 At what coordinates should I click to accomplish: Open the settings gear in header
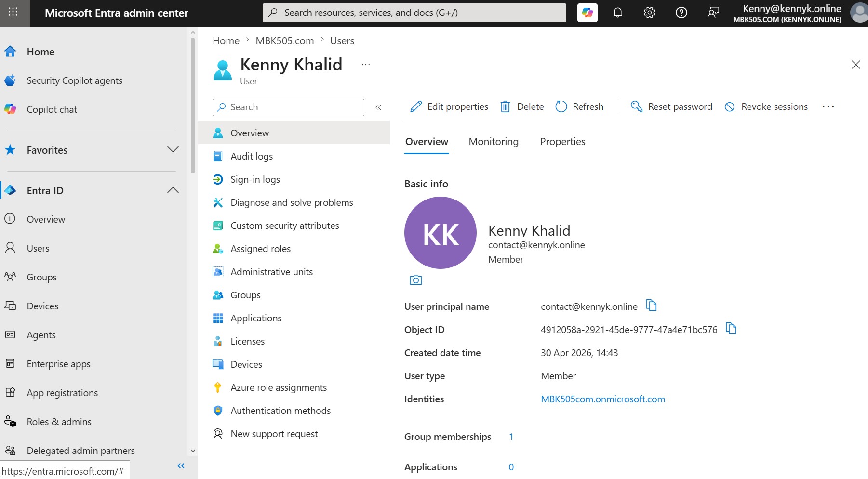point(649,13)
